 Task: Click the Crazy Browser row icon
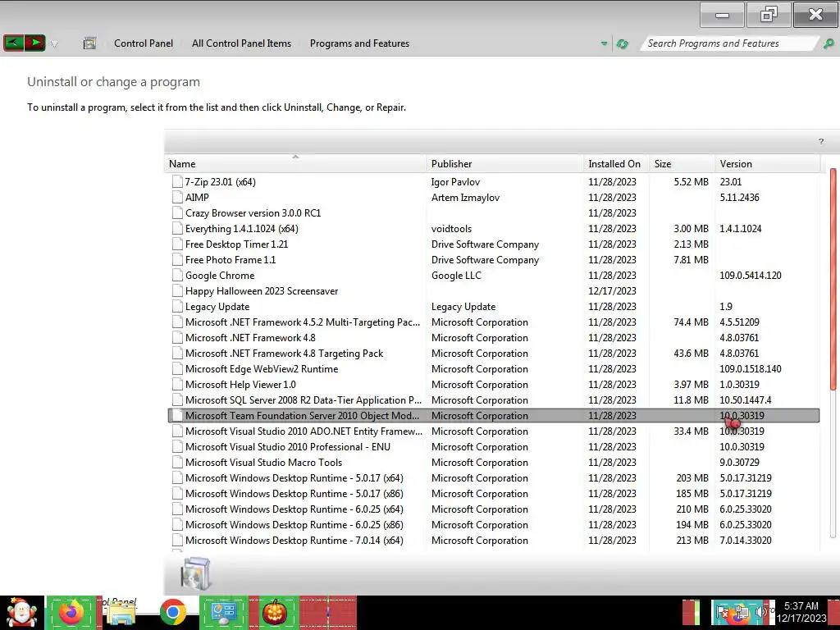(x=177, y=212)
